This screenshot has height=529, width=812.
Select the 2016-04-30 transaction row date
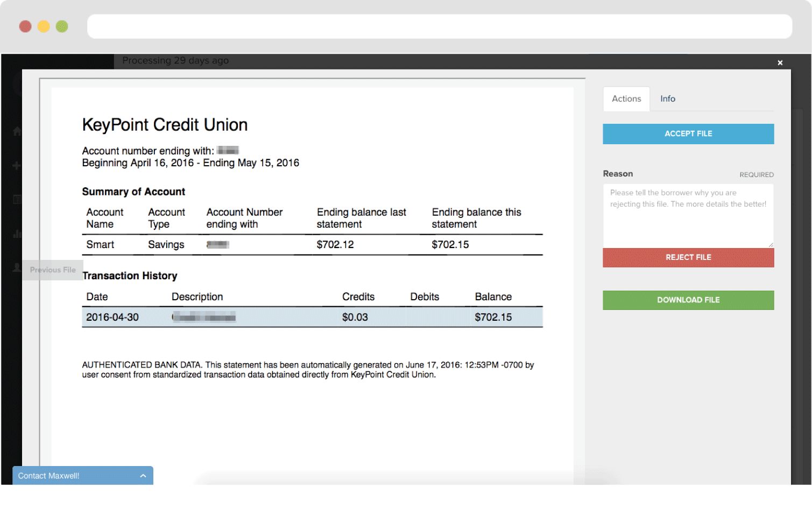(112, 318)
